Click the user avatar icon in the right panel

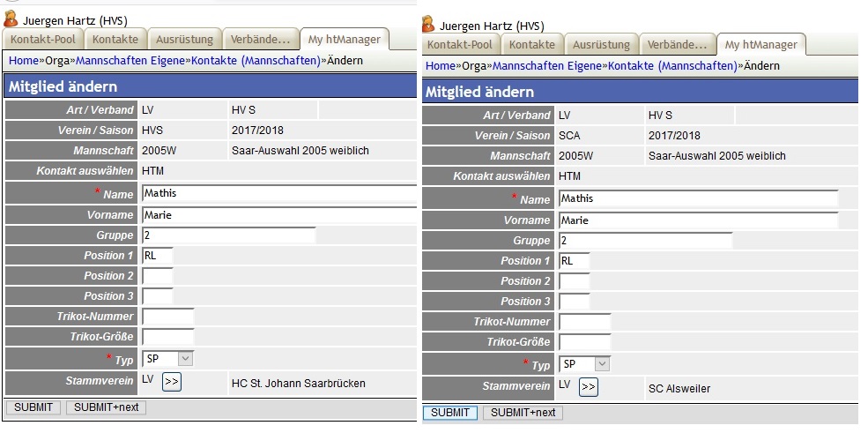click(x=428, y=25)
